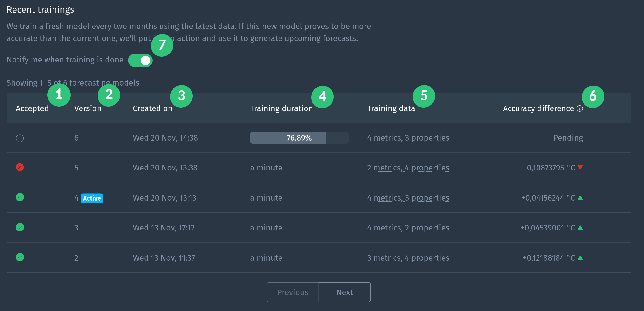
Task: Click the green accepted checkmark for version 3
Action: click(x=20, y=227)
